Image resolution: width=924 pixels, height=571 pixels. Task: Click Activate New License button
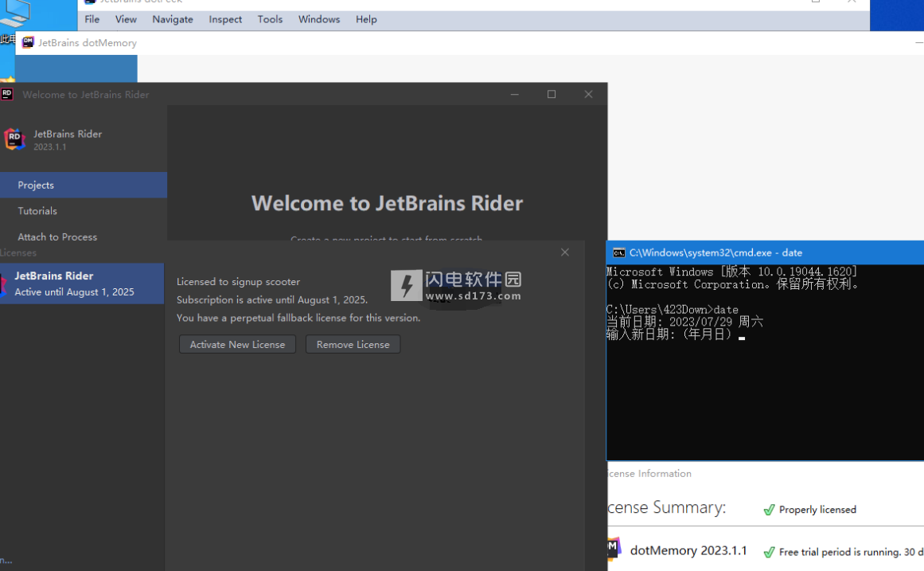coord(237,345)
